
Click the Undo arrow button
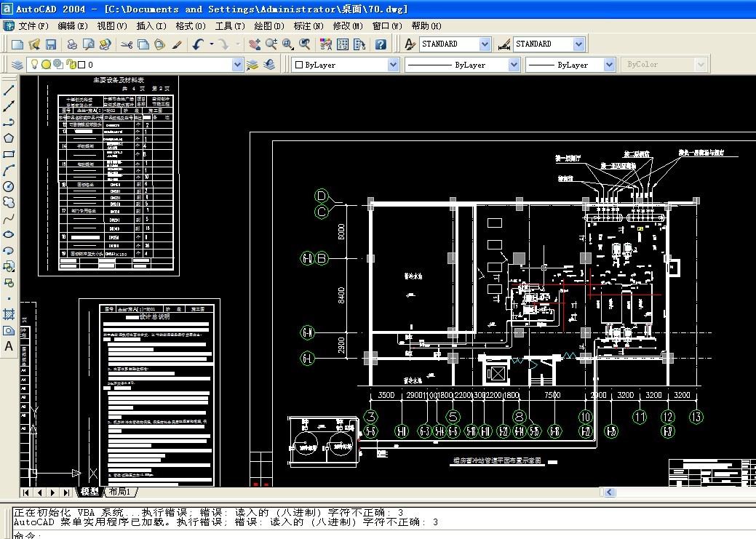198,44
